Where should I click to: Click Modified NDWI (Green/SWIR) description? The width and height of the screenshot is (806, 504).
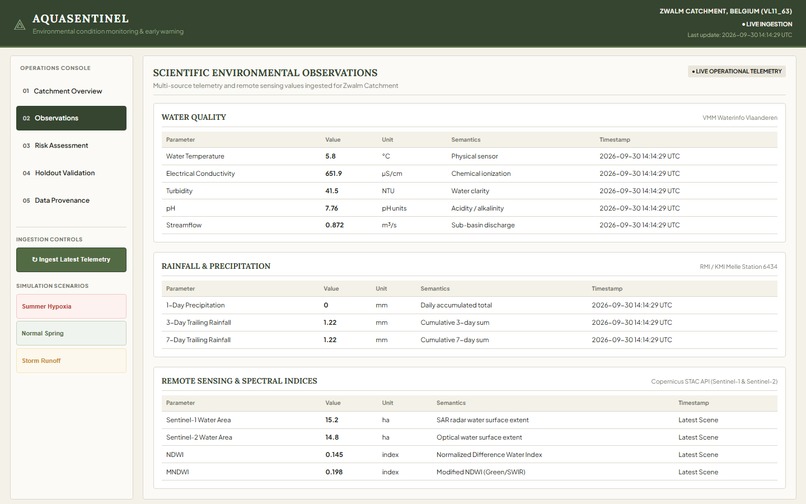[481, 472]
